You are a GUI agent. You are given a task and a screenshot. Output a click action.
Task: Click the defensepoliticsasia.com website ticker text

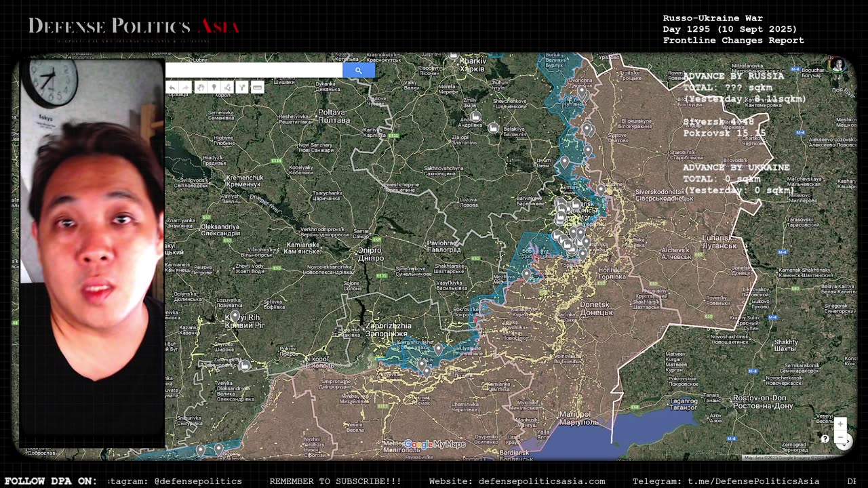pos(517,481)
